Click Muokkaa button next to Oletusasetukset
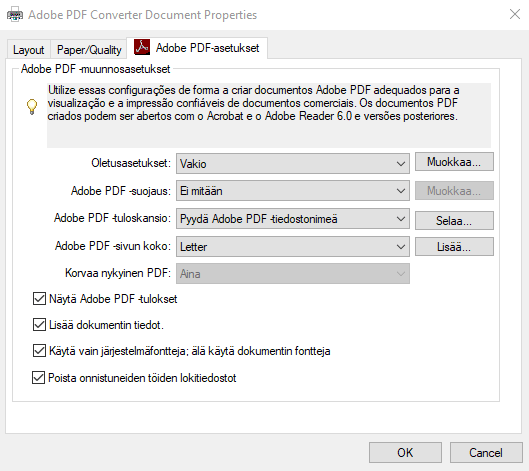 click(x=454, y=162)
